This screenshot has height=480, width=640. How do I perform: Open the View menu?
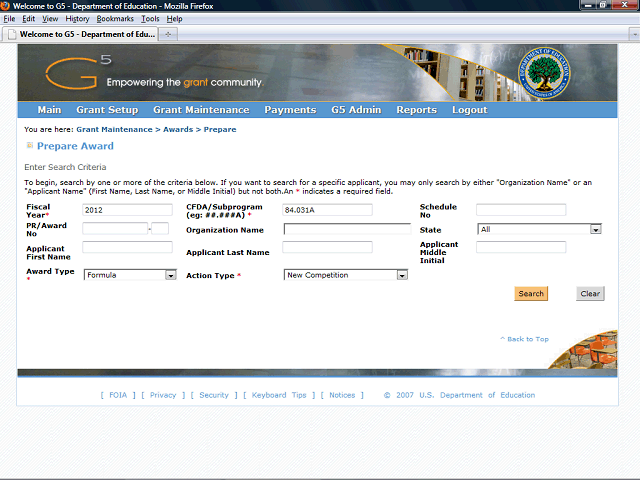[50, 19]
